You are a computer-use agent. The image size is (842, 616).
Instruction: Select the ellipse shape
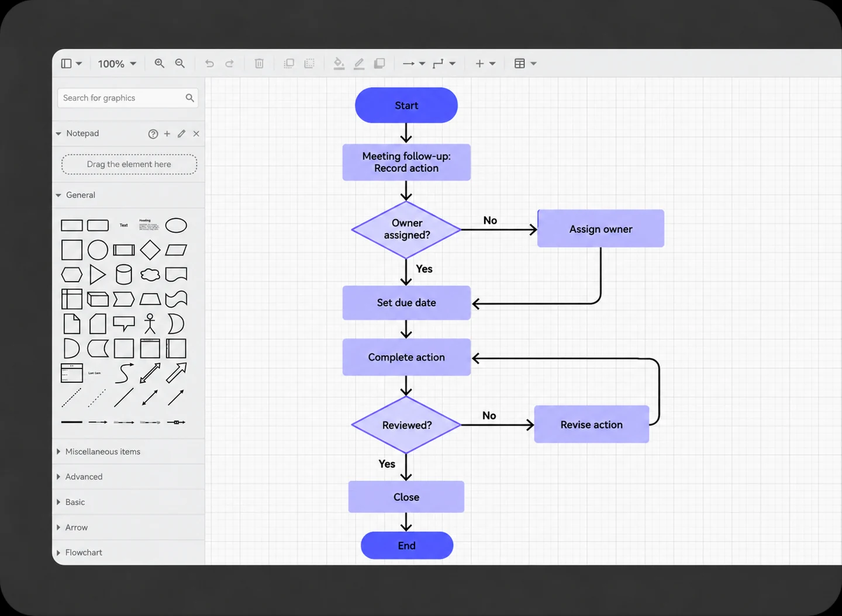tap(176, 226)
